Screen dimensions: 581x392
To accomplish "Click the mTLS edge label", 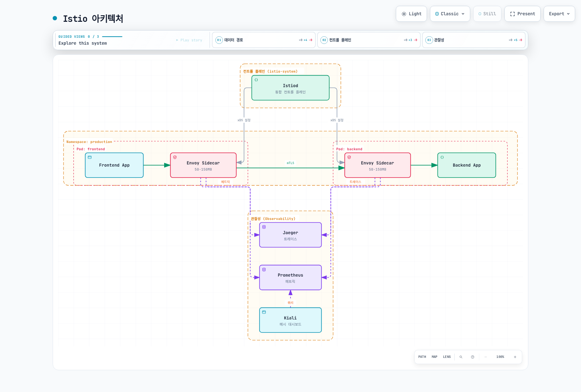I will tap(290, 163).
